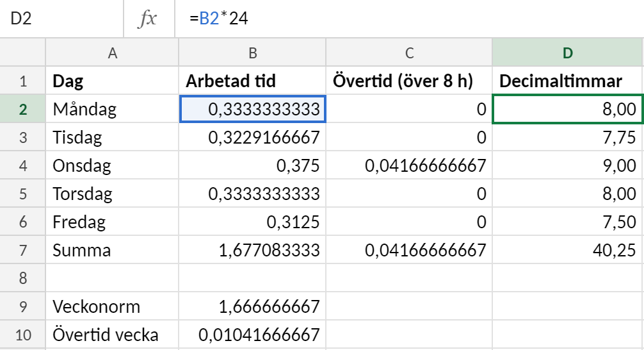Click Torsdag's overtime cell showing 0
The width and height of the screenshot is (644, 350).
click(409, 194)
